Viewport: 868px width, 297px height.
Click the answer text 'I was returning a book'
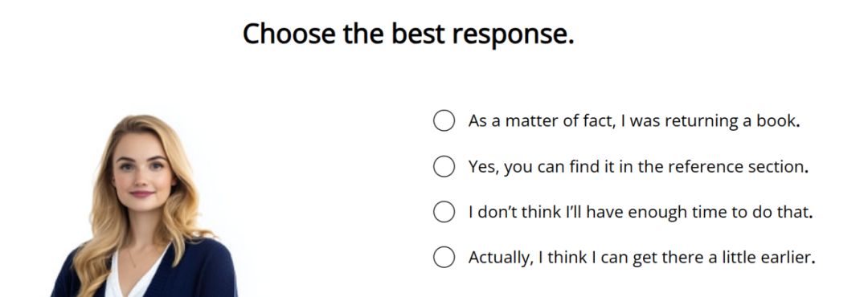click(710, 121)
